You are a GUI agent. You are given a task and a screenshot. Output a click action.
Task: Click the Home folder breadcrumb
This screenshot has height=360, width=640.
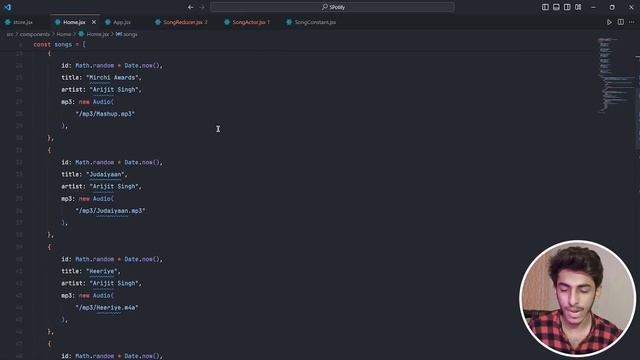[63, 34]
